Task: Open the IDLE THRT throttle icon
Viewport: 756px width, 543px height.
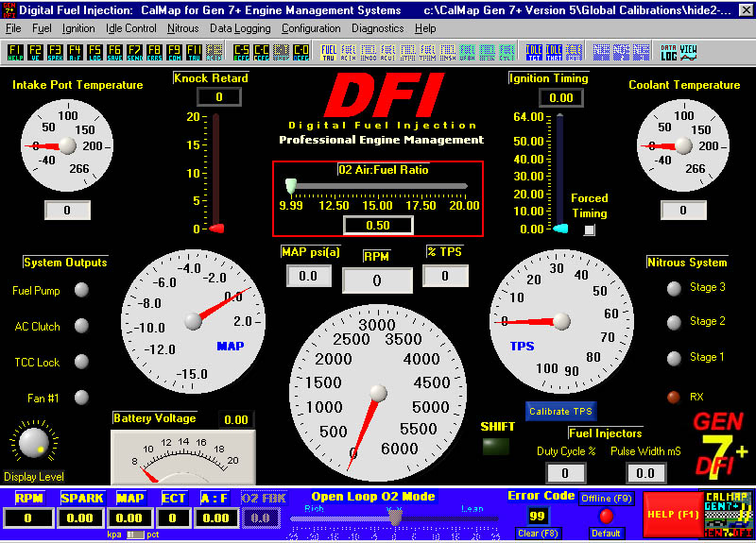Action: point(554,52)
